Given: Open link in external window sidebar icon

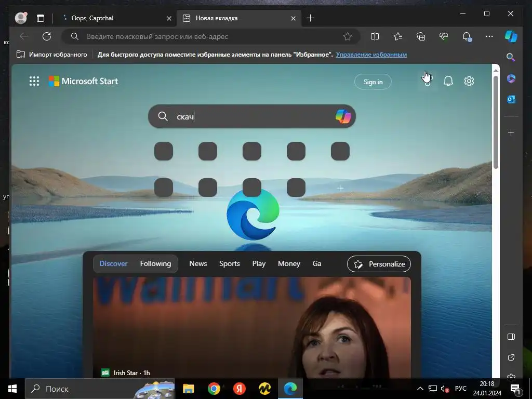Looking at the screenshot, I should (511, 357).
